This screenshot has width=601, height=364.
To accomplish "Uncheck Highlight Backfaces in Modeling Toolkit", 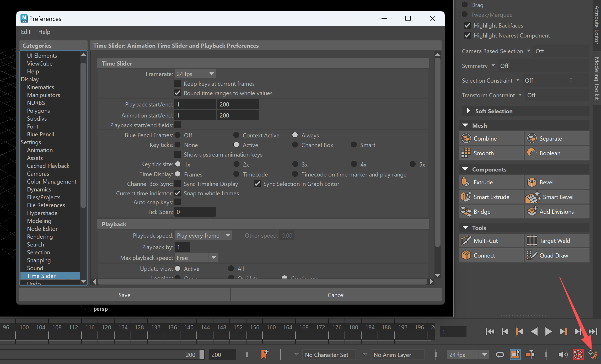I will click(x=467, y=25).
